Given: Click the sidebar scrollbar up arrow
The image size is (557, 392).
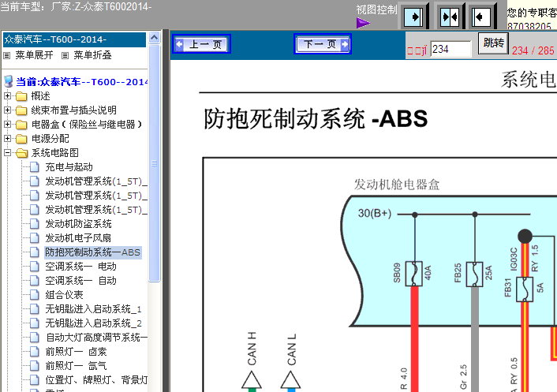Looking at the screenshot, I should 154,37.
